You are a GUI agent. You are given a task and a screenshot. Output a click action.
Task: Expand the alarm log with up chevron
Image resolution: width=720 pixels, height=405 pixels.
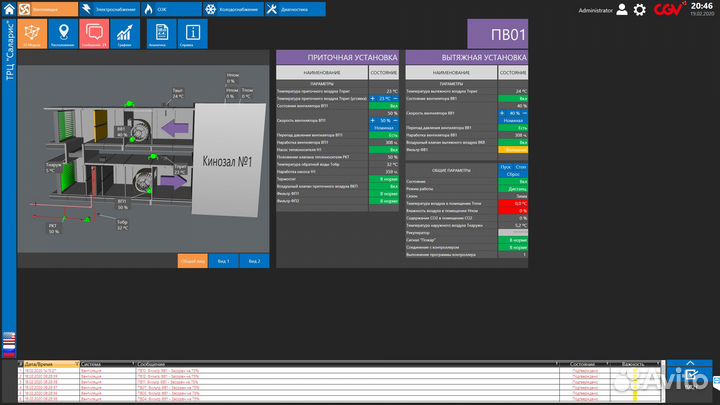point(690,363)
